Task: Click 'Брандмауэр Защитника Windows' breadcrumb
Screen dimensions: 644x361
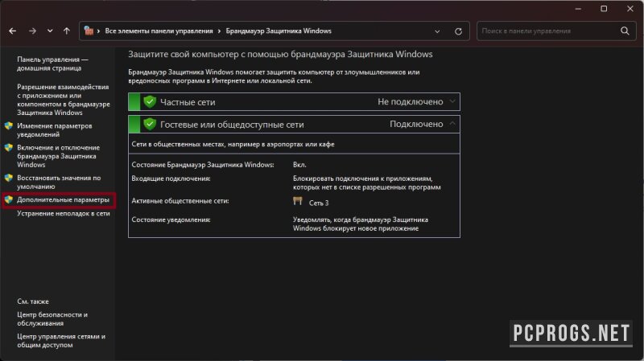Action: [279, 31]
